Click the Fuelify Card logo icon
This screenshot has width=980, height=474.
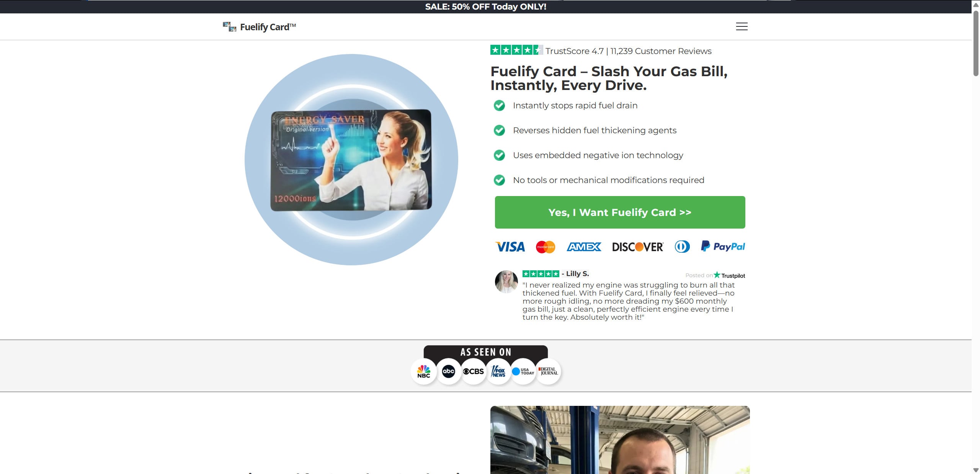(x=230, y=26)
